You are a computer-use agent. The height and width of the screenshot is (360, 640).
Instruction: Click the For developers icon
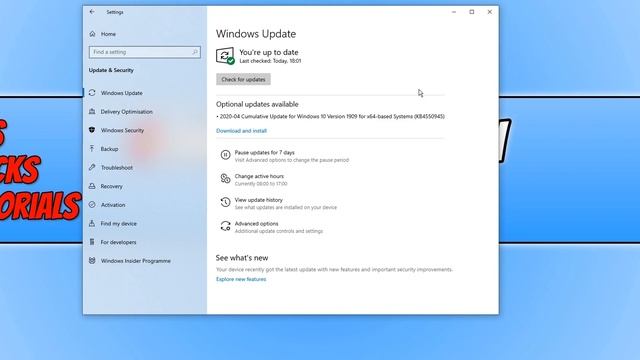point(92,242)
